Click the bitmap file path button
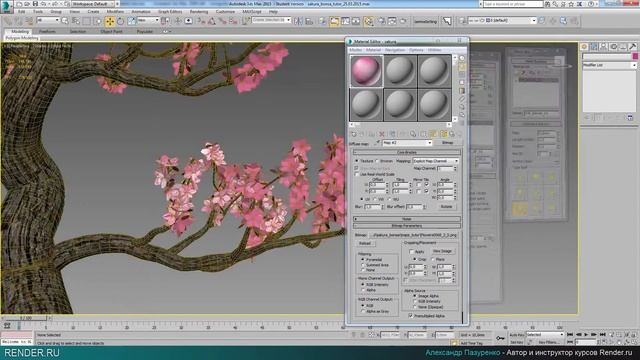Viewport: 640px width, 360px height. (x=413, y=235)
